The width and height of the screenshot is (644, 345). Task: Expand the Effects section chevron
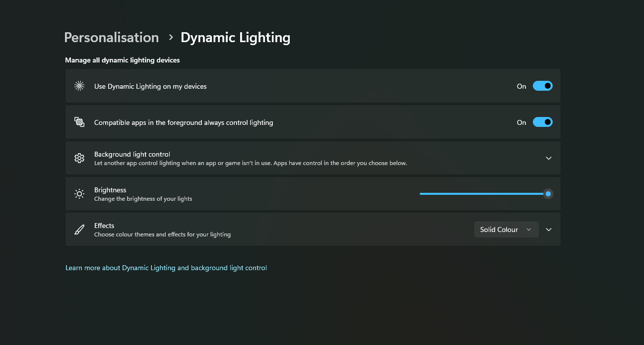pos(549,230)
